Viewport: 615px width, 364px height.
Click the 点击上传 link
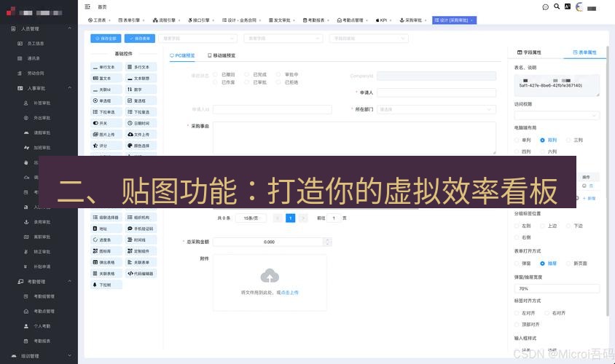289,293
